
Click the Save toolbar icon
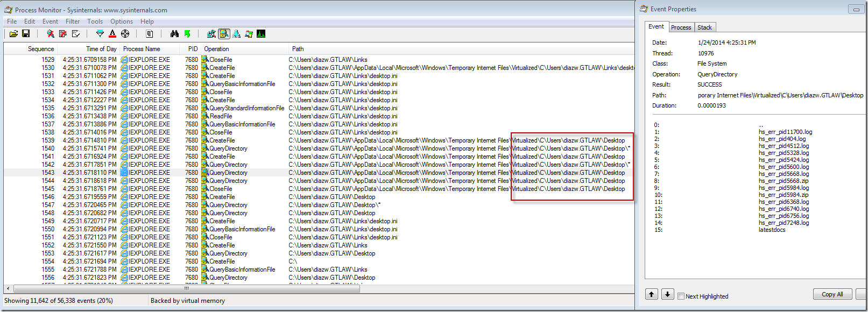(26, 34)
